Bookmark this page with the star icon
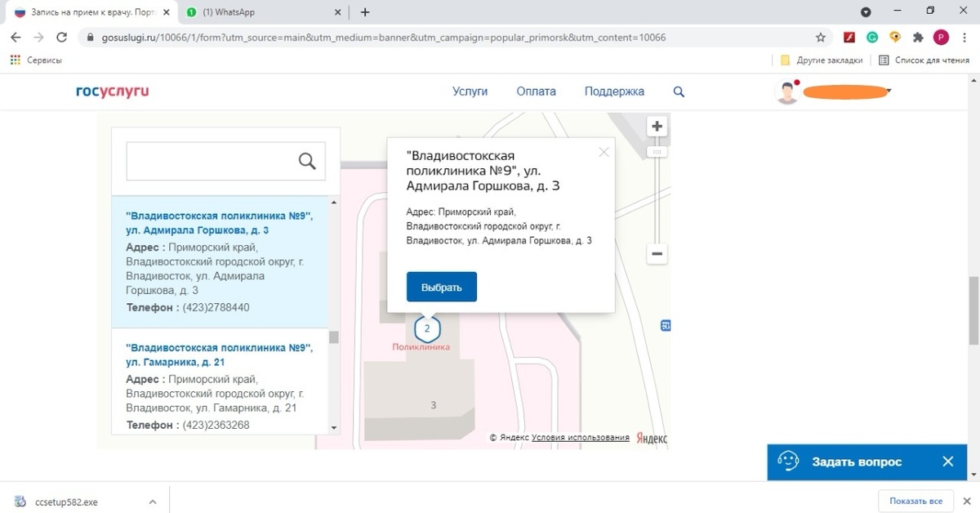This screenshot has height=513, width=980. 821,37
